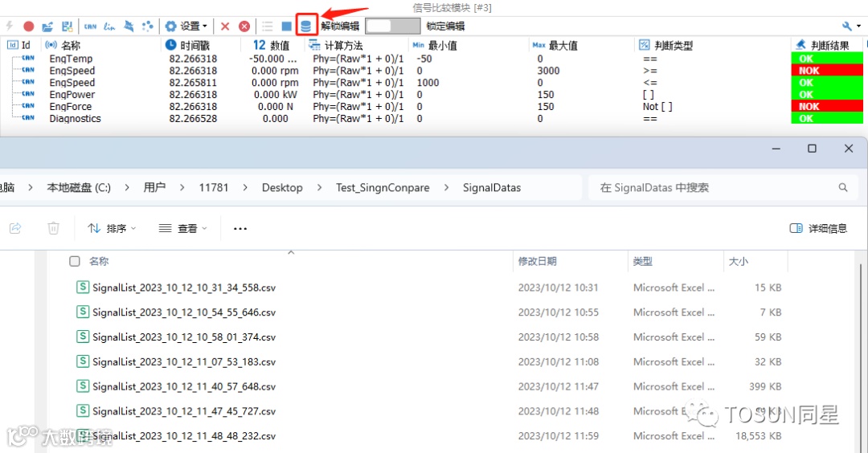Click the red record circle icon
868x453 pixels.
click(29, 26)
